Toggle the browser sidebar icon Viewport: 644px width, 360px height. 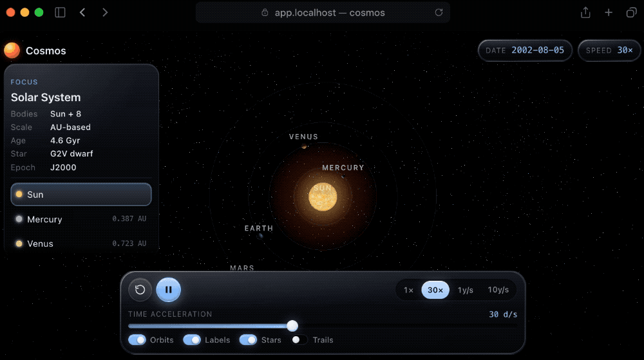(60, 12)
